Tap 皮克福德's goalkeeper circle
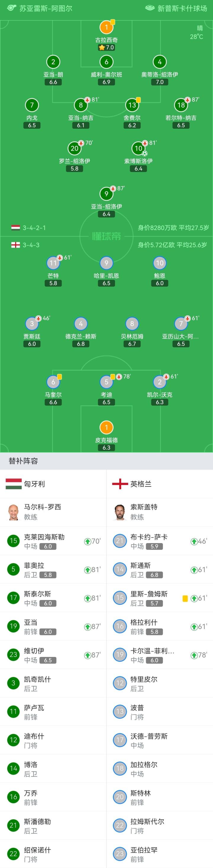Screen dimensions: 213x868 coord(106,427)
